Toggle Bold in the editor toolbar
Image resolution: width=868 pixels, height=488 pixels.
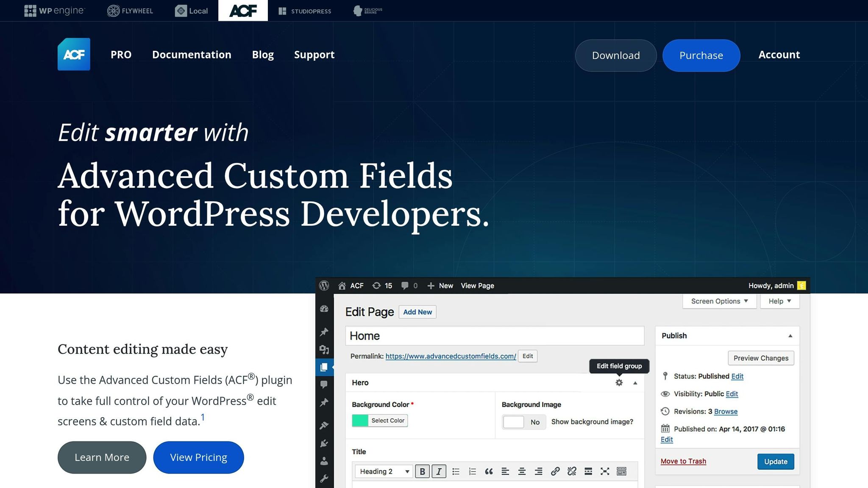[422, 471]
